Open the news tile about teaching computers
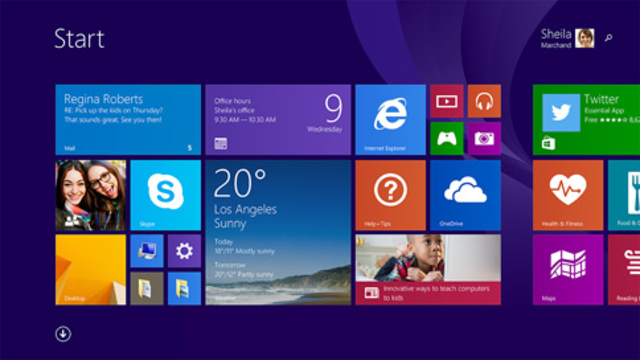Image resolution: width=640 pixels, height=360 pixels. [428, 270]
